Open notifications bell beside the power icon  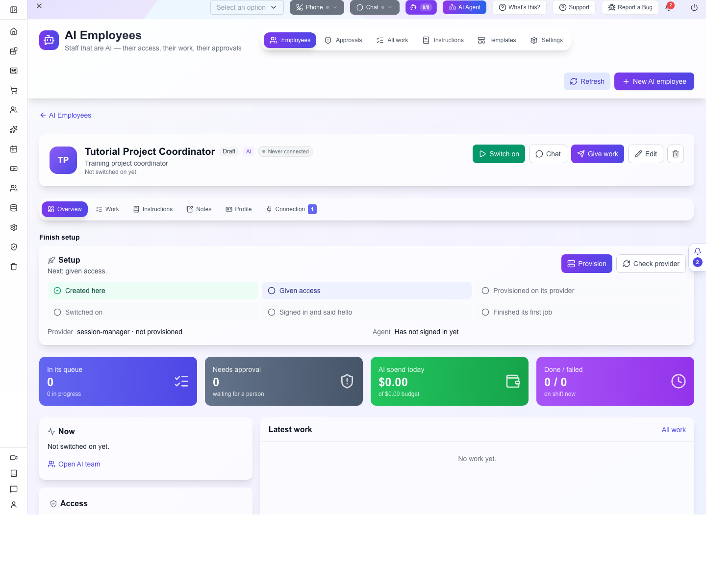tap(668, 7)
